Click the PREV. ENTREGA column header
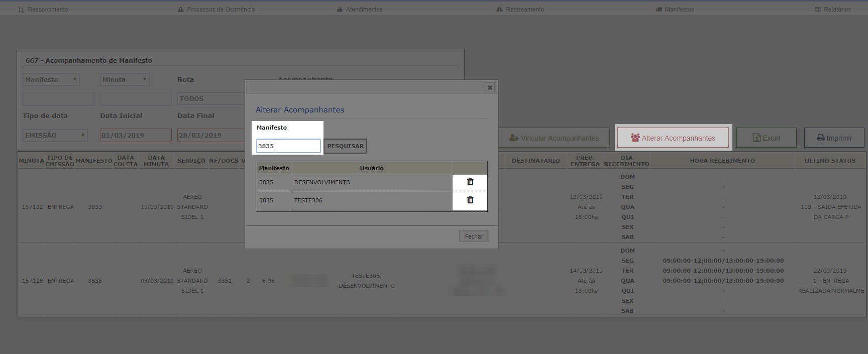Screen dimensions: 868x354 click(585, 161)
